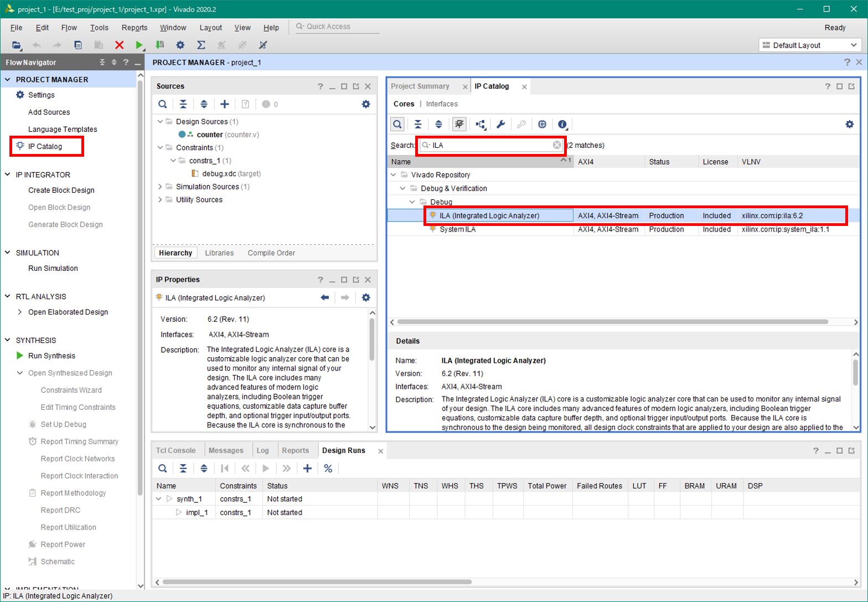Click Add Sources plus icon in Sources panel

[224, 104]
